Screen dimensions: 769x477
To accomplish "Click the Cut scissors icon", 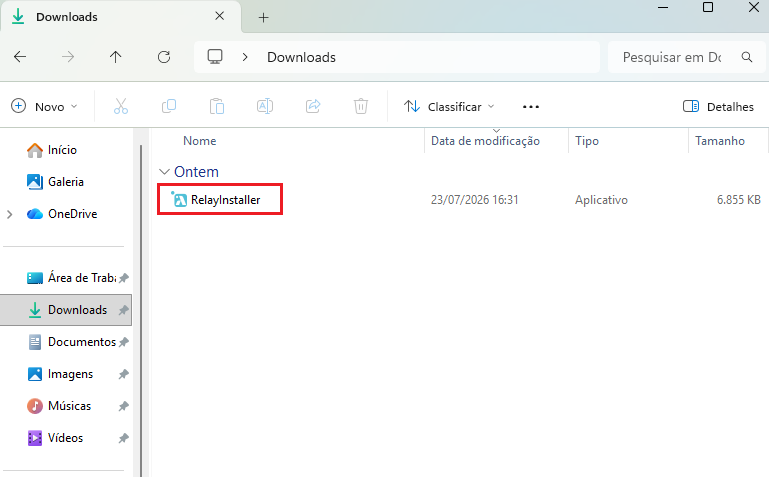I will [x=121, y=106].
